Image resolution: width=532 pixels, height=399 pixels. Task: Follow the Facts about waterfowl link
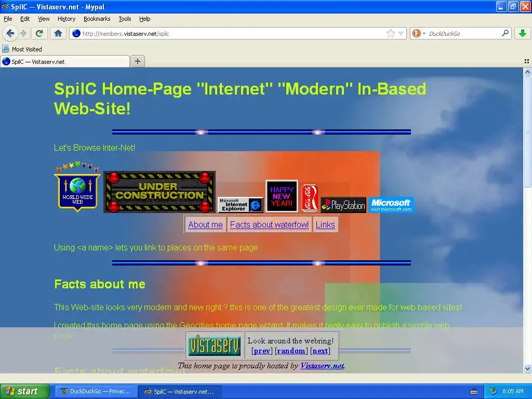[x=269, y=224]
